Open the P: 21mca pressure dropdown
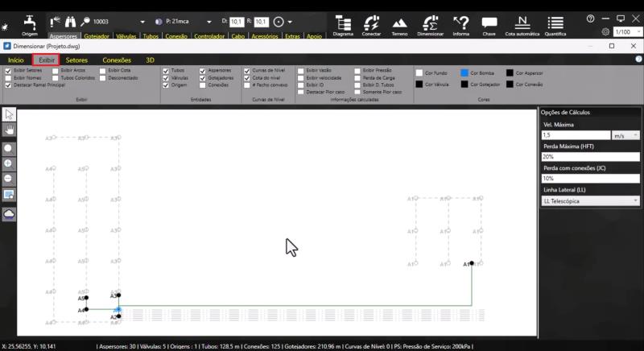 (x=208, y=22)
